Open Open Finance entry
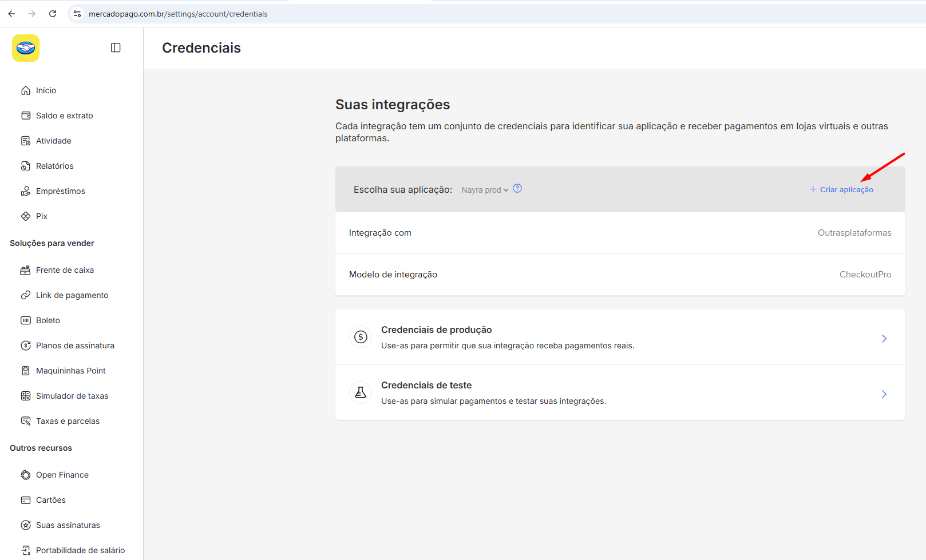Viewport: 926px width, 560px height. (62, 475)
